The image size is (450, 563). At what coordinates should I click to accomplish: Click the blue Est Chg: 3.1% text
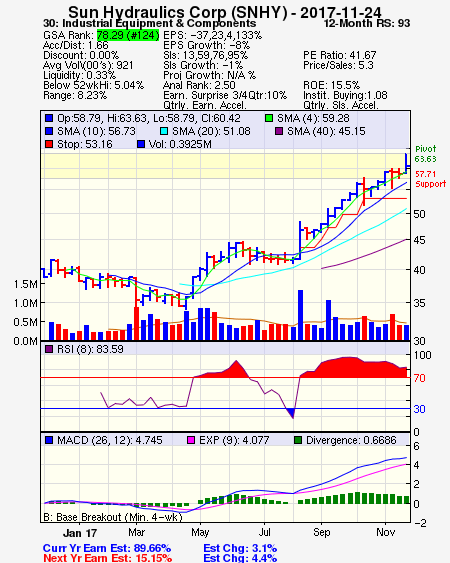(240, 549)
